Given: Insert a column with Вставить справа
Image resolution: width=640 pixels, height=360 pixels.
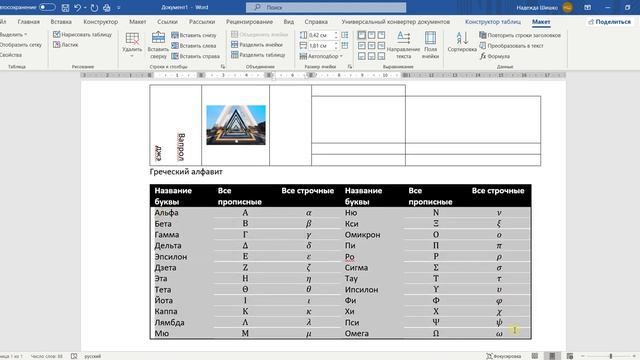Looking at the screenshot, I should [x=196, y=56].
